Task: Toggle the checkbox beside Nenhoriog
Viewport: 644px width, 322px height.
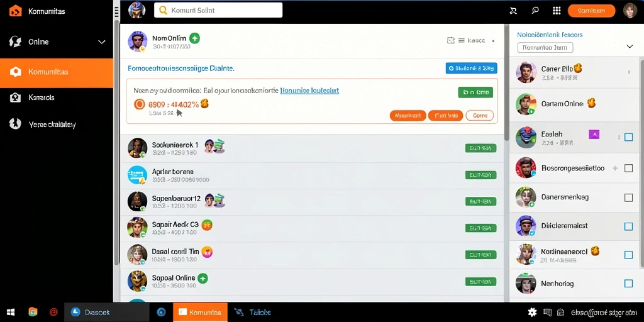Action: [628, 284]
